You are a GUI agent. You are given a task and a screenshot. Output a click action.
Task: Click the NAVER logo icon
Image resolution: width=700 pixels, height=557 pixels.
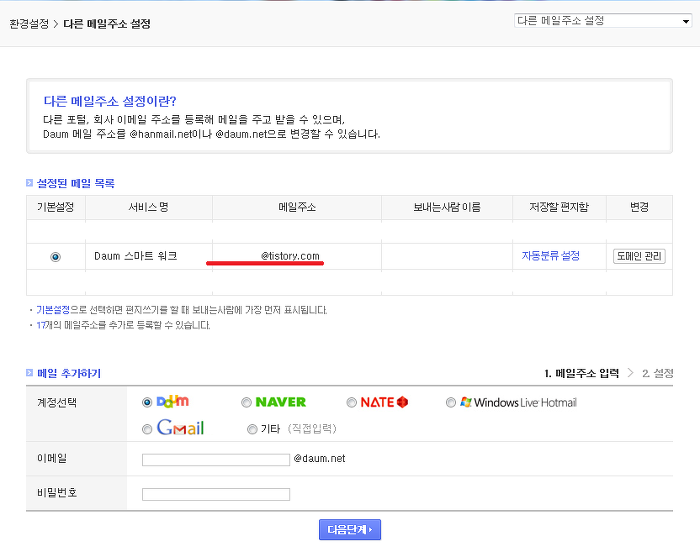(281, 402)
